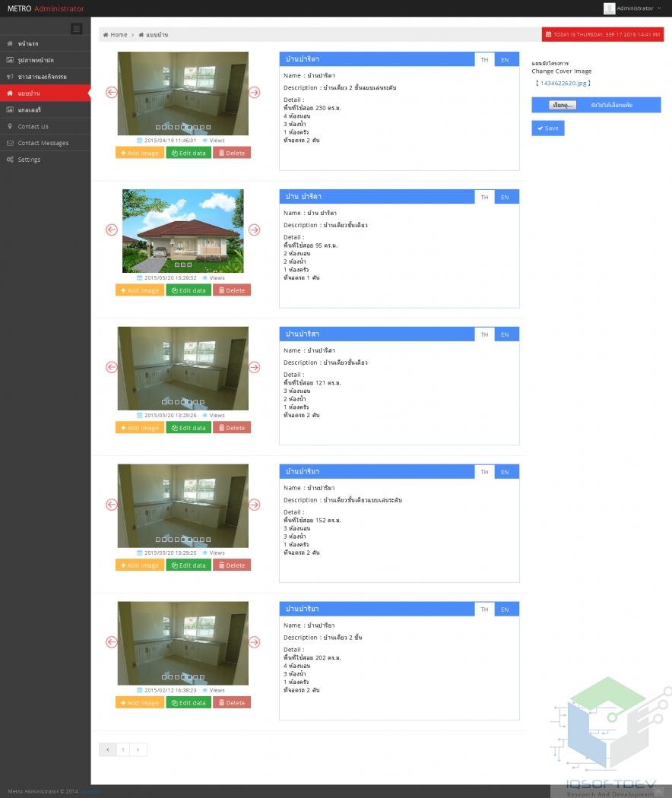This screenshot has height=798, width=672.
Task: Go to next image of the 95 ตร.ม. house
Action: click(x=255, y=230)
